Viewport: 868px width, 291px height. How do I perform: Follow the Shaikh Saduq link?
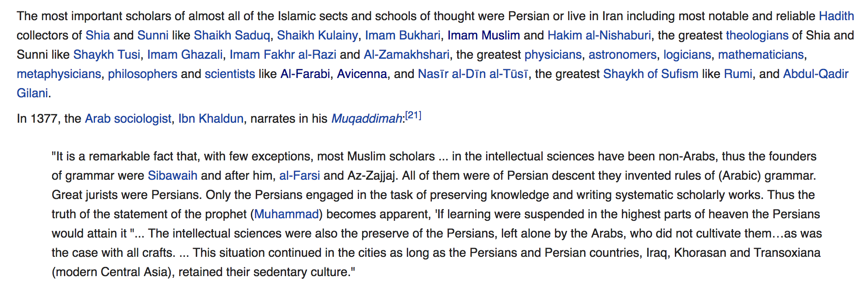[x=232, y=35]
